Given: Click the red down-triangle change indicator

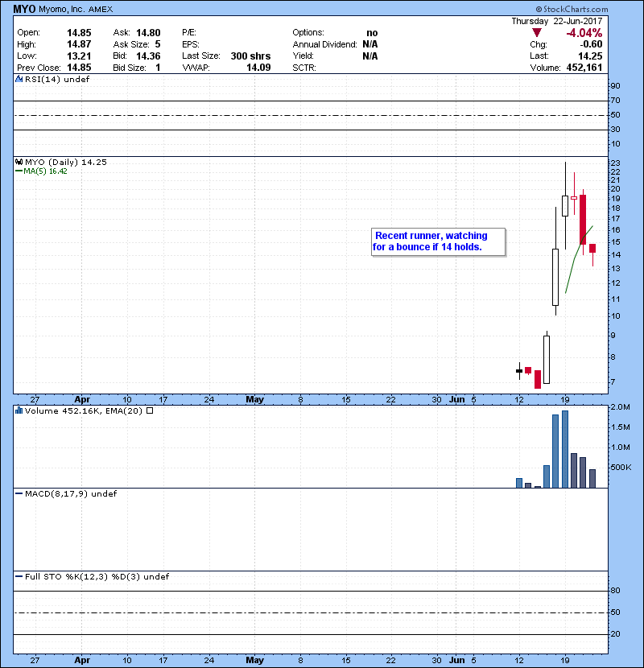Looking at the screenshot, I should coord(537,33).
